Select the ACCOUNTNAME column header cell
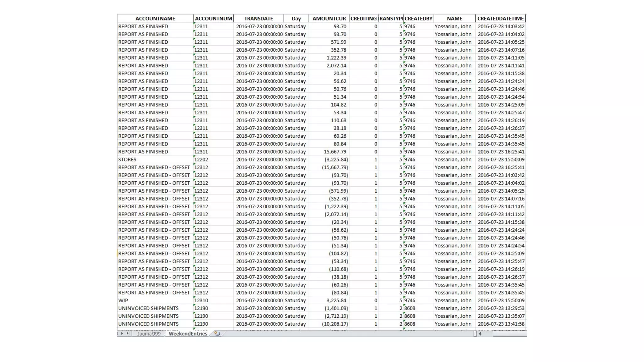 (x=155, y=19)
